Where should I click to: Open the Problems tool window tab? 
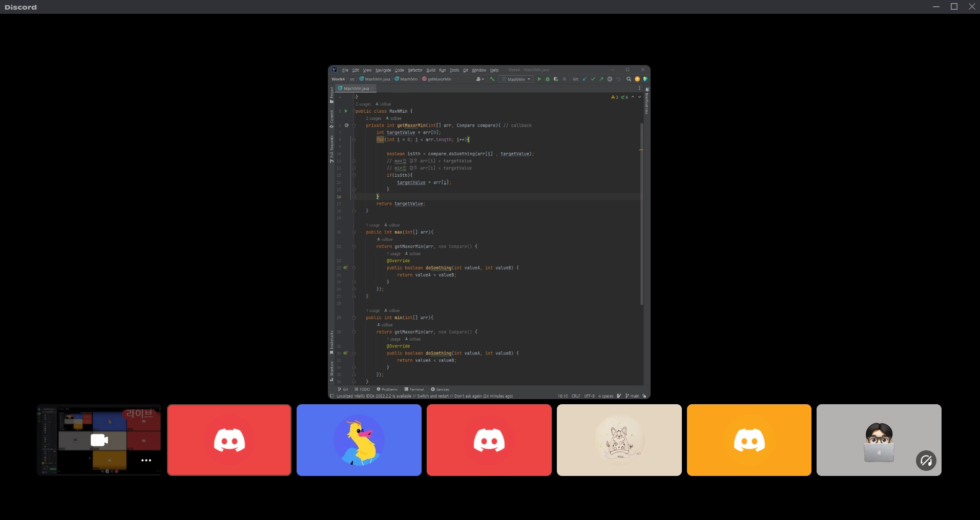[x=387, y=389]
